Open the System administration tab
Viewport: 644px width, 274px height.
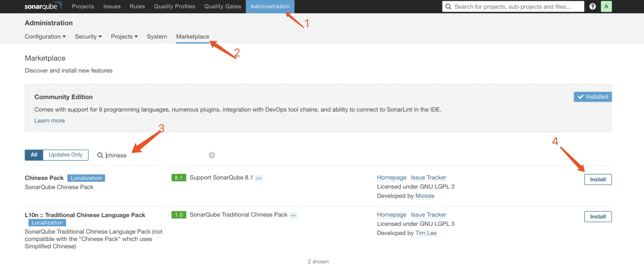(x=157, y=37)
